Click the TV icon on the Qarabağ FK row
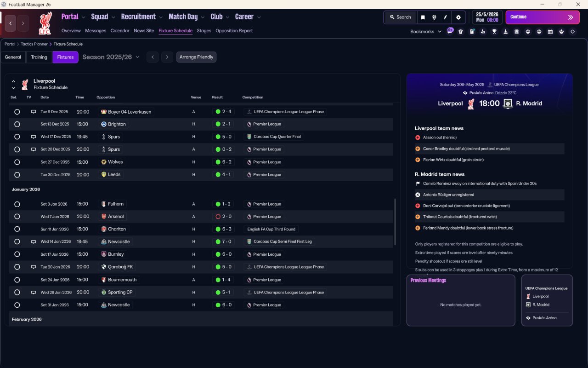Screen dimensions: 588x368 34,267
